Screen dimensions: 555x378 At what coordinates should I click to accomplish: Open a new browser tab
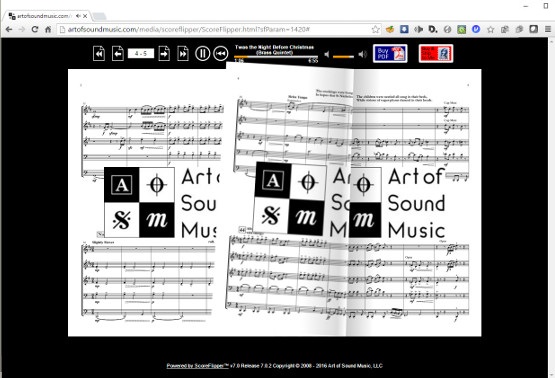pos(99,16)
